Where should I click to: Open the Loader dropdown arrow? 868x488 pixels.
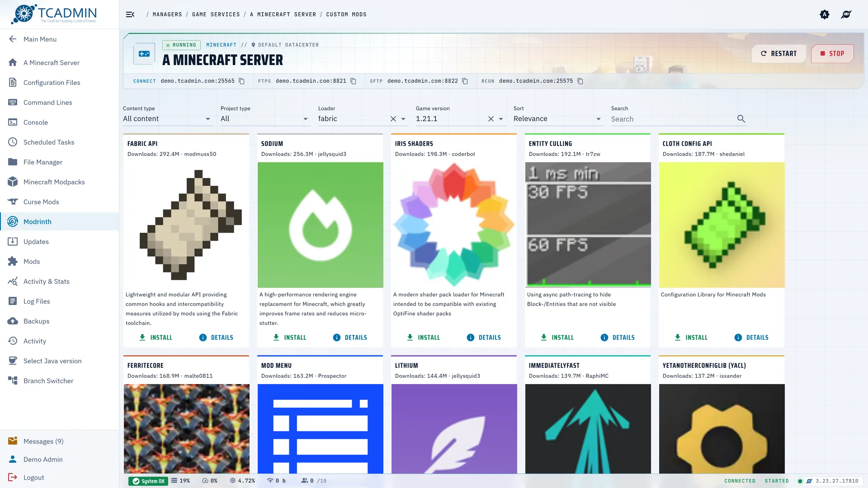point(403,119)
